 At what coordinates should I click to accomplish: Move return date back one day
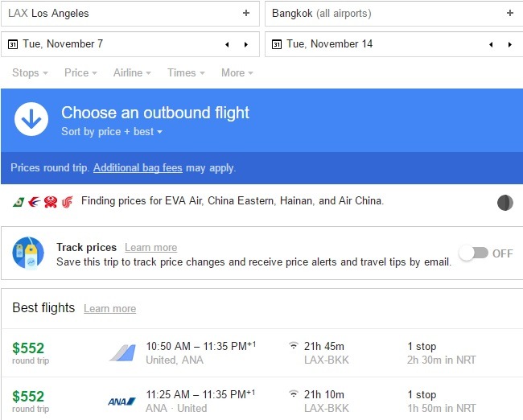[491, 44]
